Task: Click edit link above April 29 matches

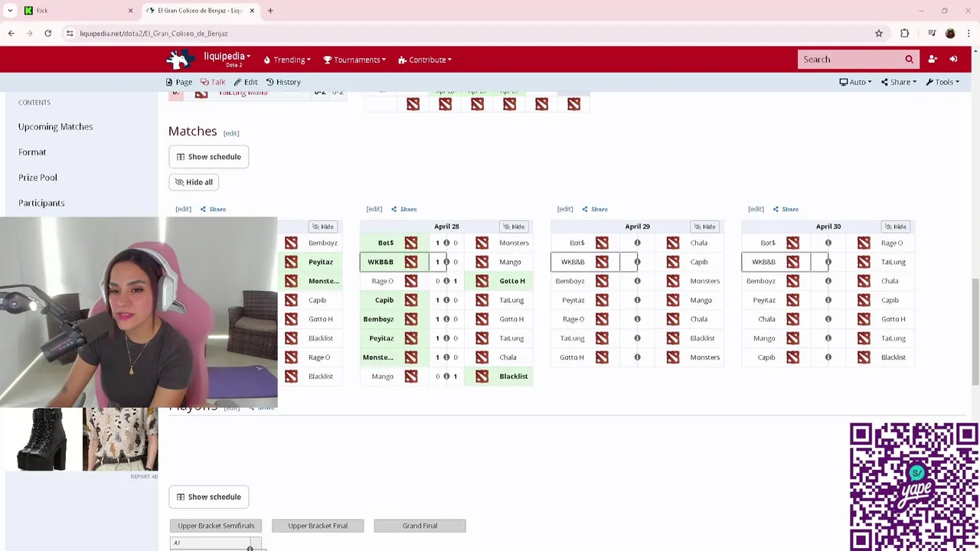Action: 565,209
